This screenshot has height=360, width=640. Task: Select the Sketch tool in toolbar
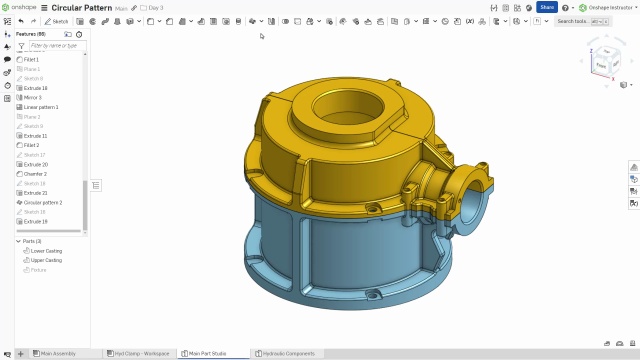point(56,21)
